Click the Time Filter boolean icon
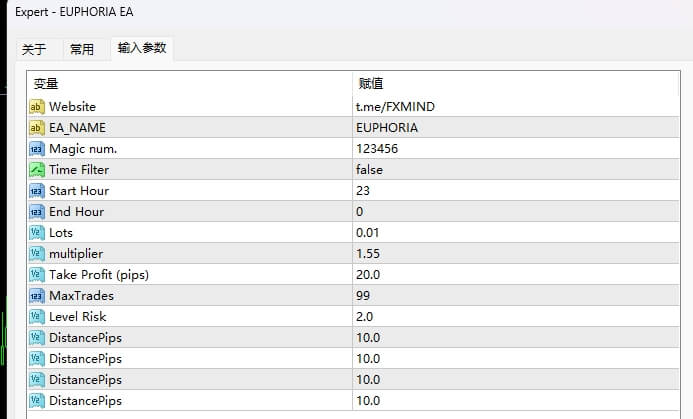Image resolution: width=693 pixels, height=419 pixels. 37,170
